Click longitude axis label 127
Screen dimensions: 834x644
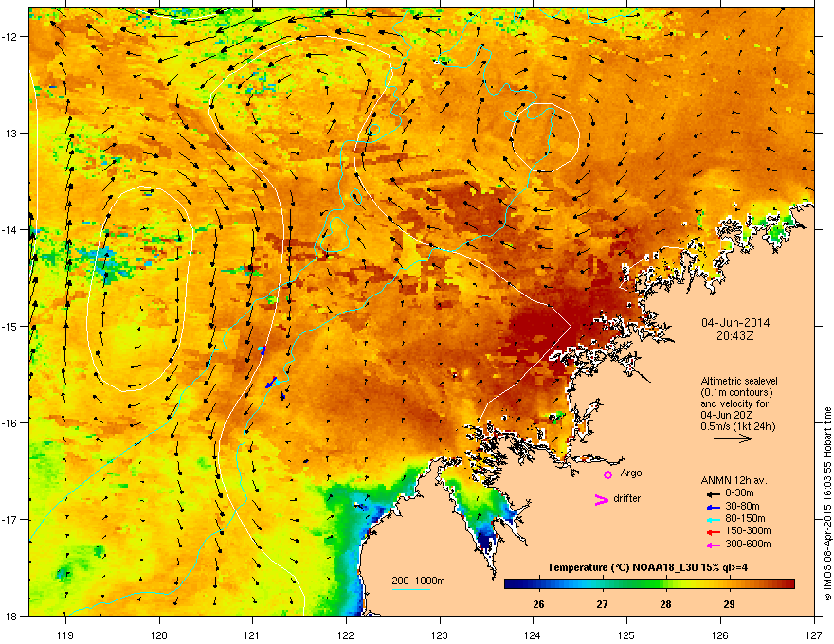pos(814,635)
